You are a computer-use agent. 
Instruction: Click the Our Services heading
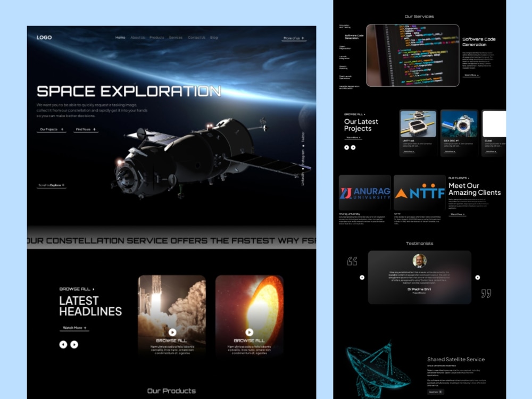click(419, 16)
